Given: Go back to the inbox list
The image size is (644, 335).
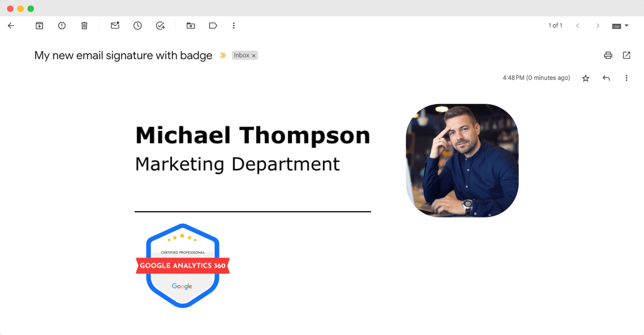Looking at the screenshot, I should point(11,26).
